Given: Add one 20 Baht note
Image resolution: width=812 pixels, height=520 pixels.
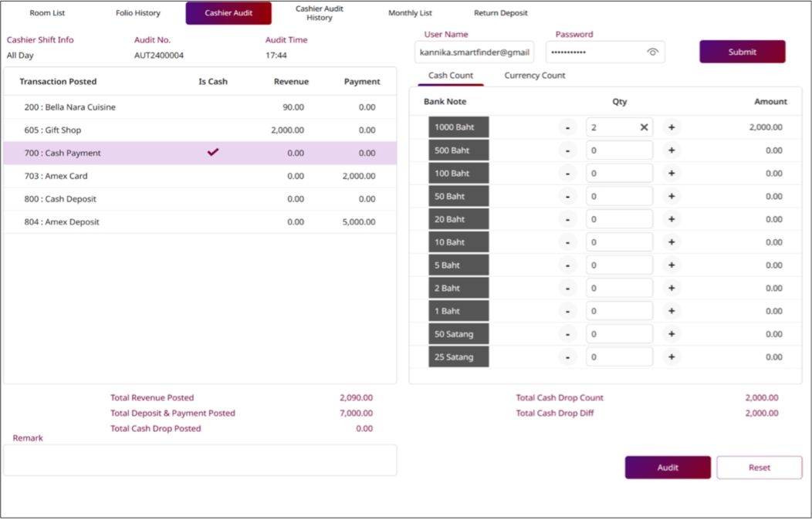Looking at the screenshot, I should point(672,219).
